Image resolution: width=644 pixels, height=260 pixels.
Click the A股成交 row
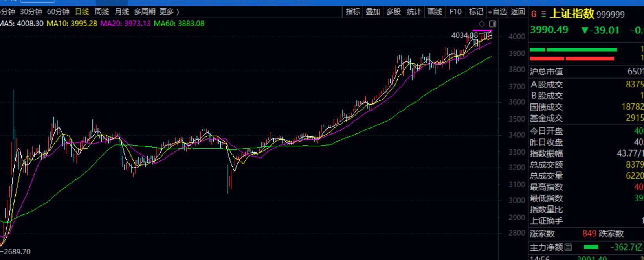pos(587,84)
